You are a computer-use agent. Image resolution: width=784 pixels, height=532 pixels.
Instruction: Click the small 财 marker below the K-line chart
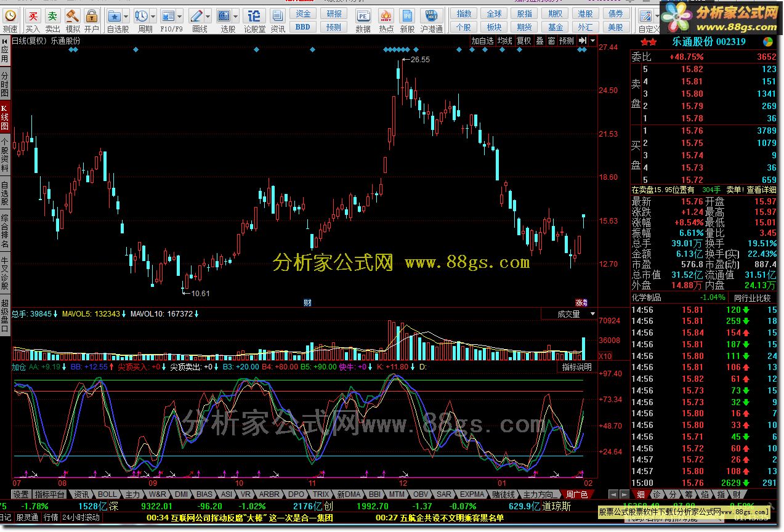coord(307,302)
